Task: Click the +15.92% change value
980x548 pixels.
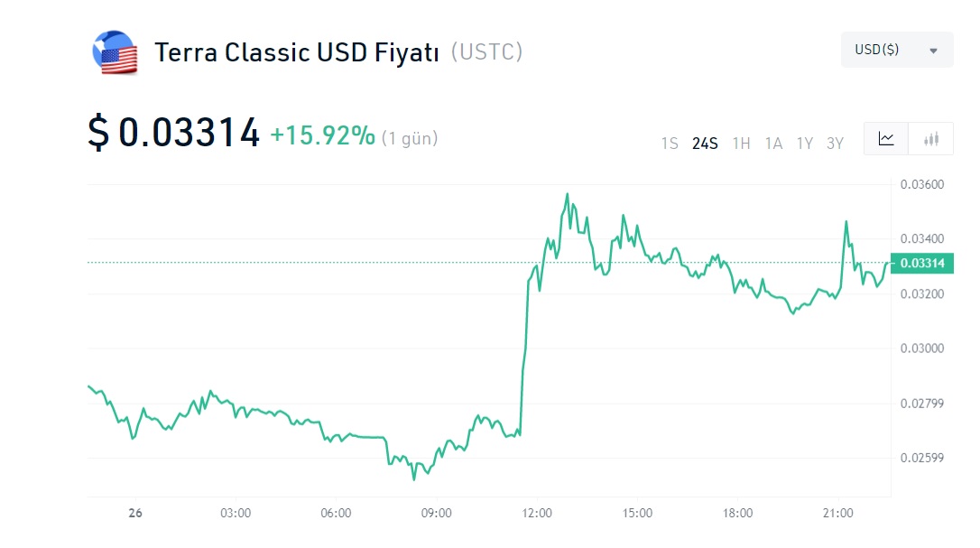Action: click(x=322, y=135)
